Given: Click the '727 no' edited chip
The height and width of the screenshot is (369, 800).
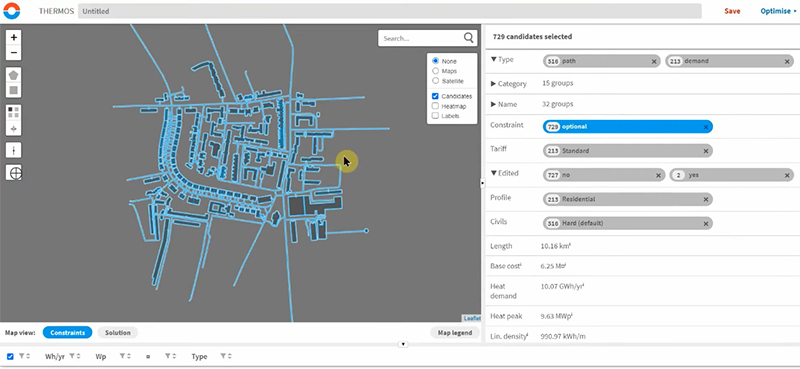Looking at the screenshot, I should pyautogui.click(x=604, y=175).
